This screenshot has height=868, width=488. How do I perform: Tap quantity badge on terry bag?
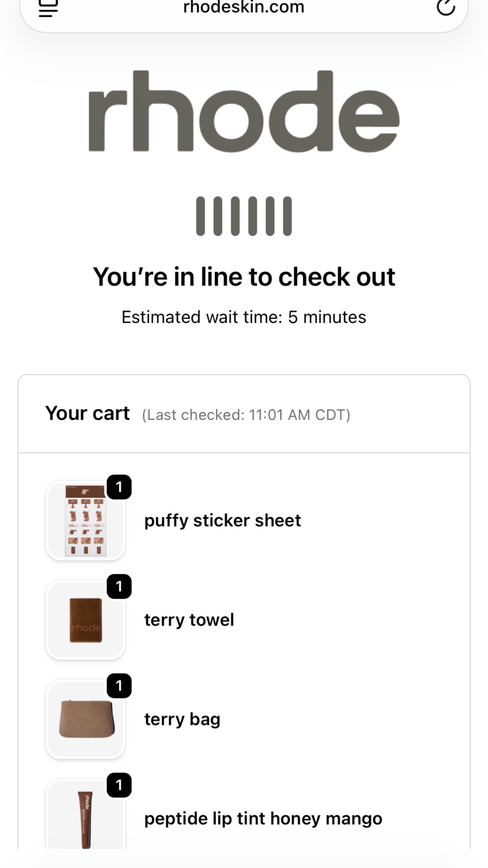click(119, 686)
